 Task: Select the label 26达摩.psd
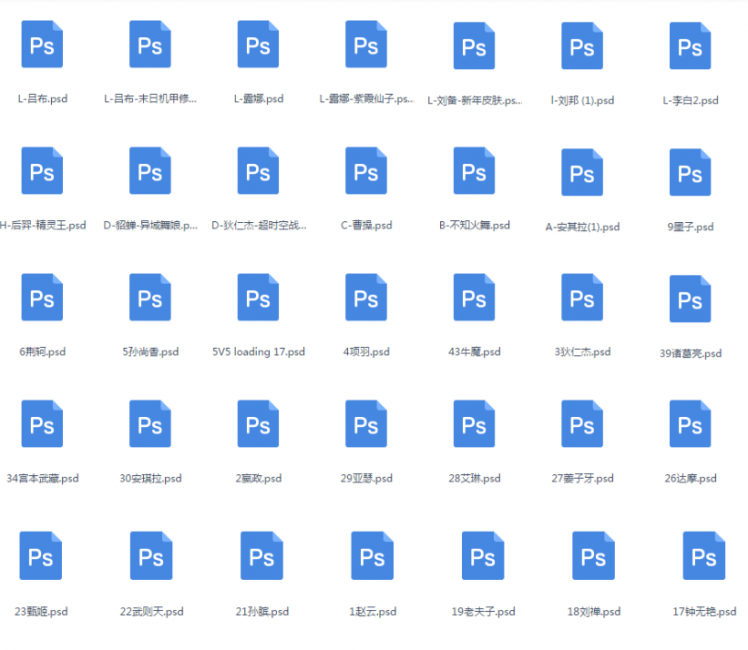(691, 478)
